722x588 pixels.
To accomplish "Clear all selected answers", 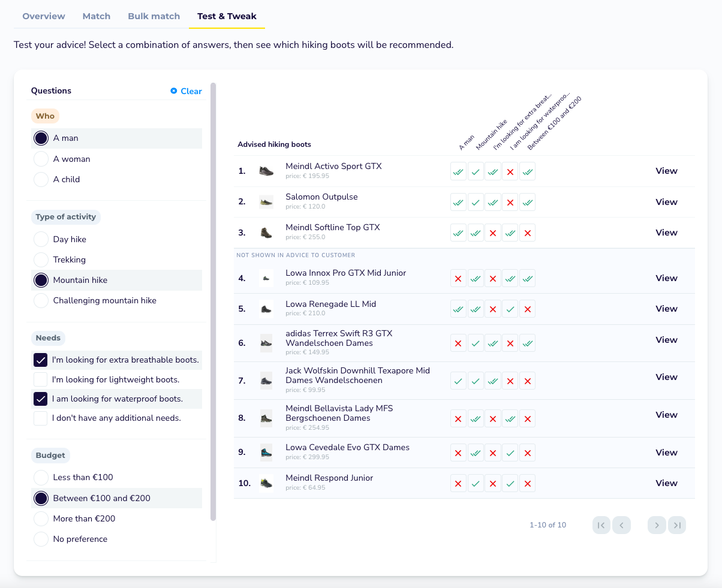I will [x=186, y=91].
